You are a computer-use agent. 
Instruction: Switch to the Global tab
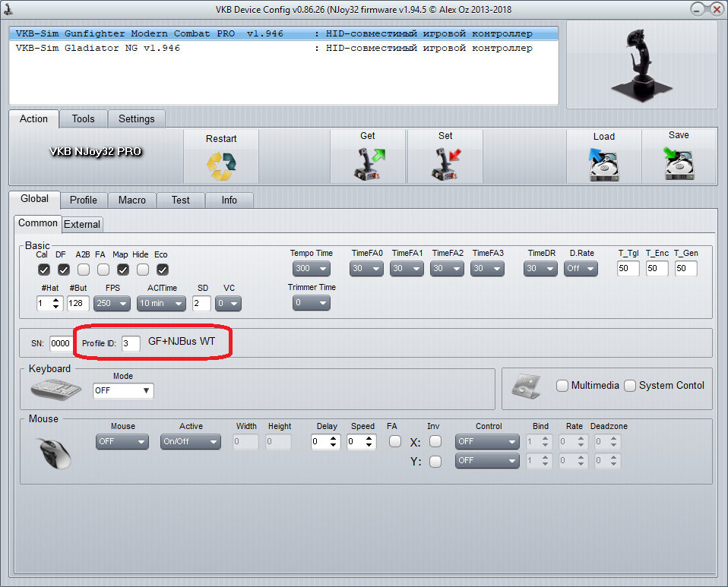coord(34,199)
